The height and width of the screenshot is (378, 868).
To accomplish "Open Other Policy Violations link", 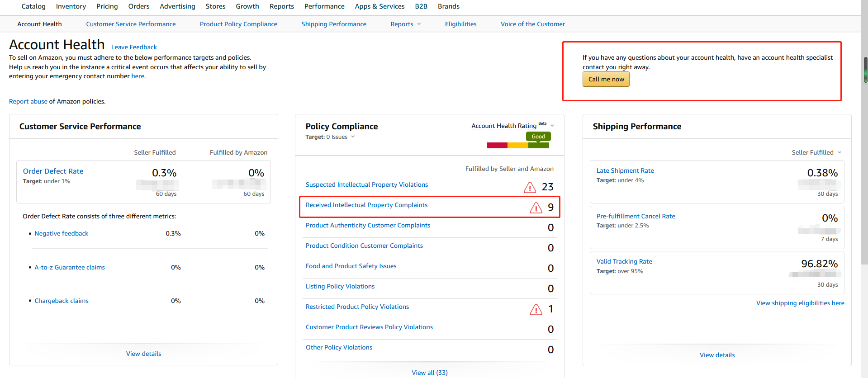I will (x=339, y=348).
